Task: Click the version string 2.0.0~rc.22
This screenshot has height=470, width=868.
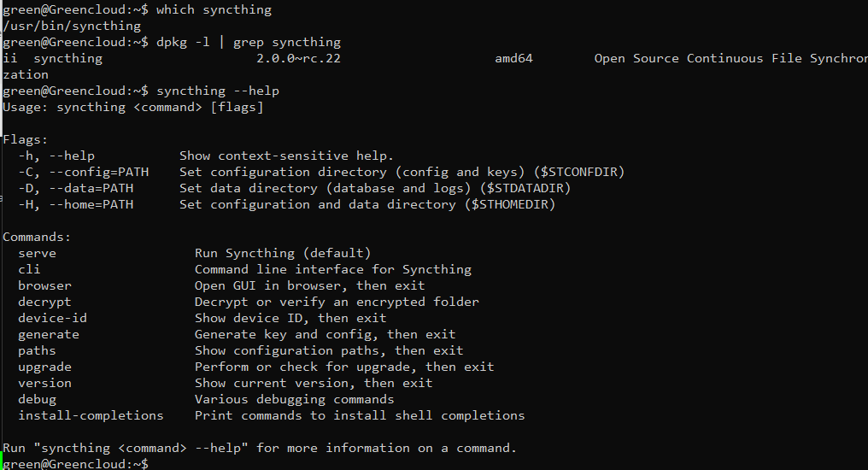Action: [298, 59]
